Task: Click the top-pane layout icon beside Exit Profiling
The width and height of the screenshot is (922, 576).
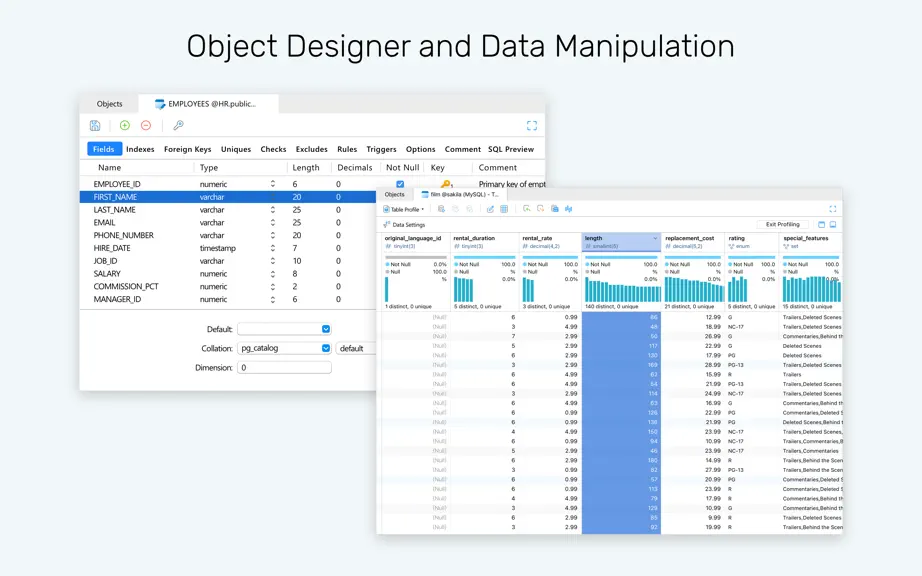Action: coord(821,225)
